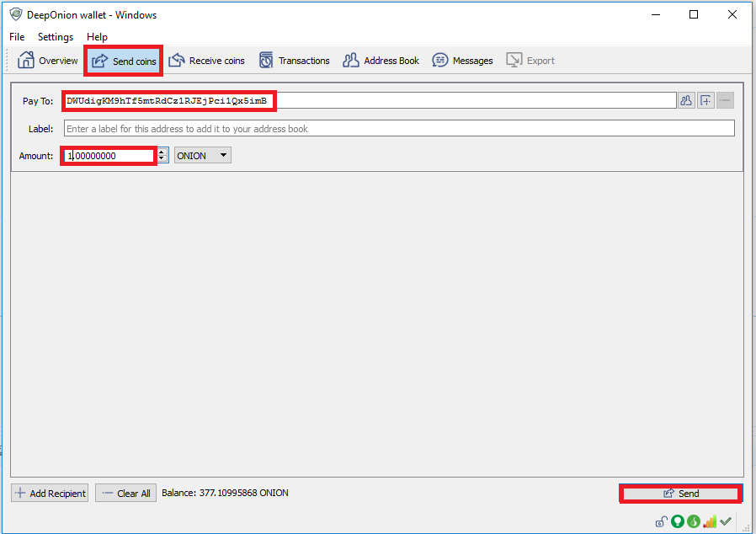The image size is (756, 534).
Task: Click the Balance 377.10995868 ONION text
Action: 225,493
